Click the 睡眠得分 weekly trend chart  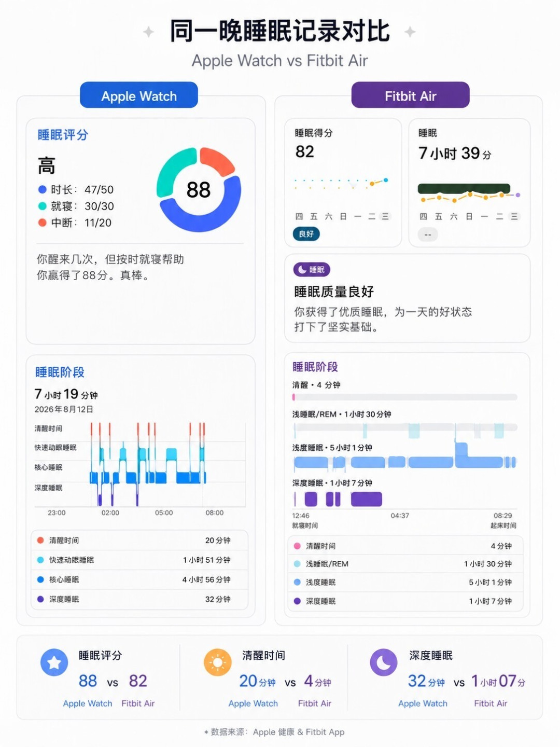point(341,183)
